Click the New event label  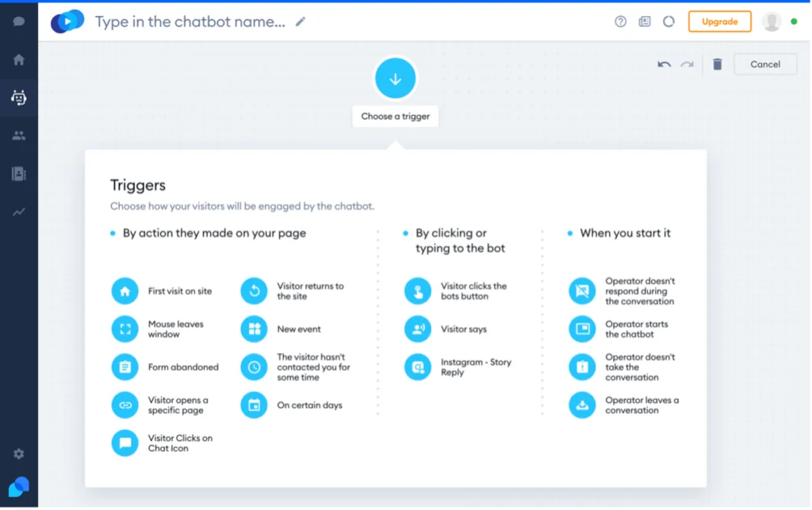299,329
